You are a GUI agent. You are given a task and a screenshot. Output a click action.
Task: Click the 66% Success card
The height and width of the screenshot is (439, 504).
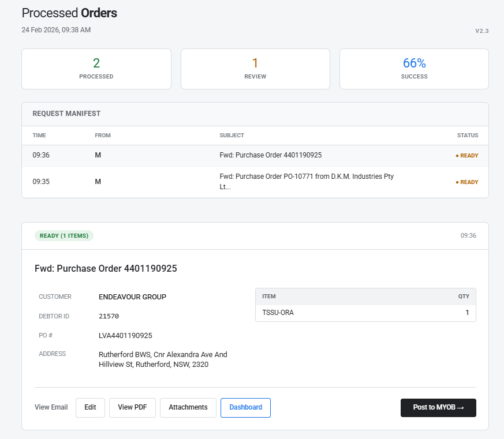click(x=414, y=69)
